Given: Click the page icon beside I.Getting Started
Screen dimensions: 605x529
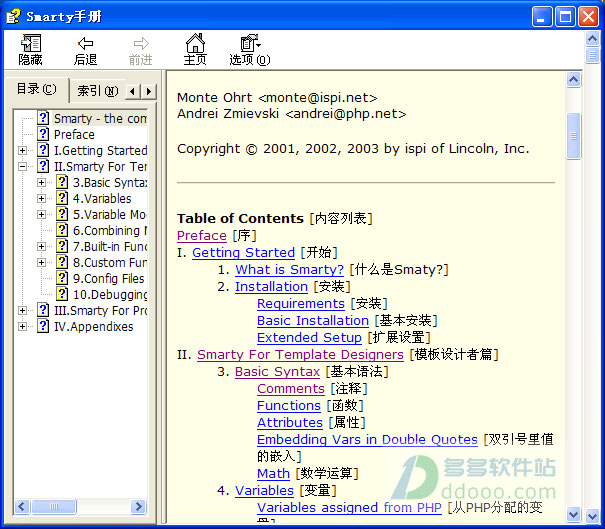Looking at the screenshot, I should [x=43, y=150].
